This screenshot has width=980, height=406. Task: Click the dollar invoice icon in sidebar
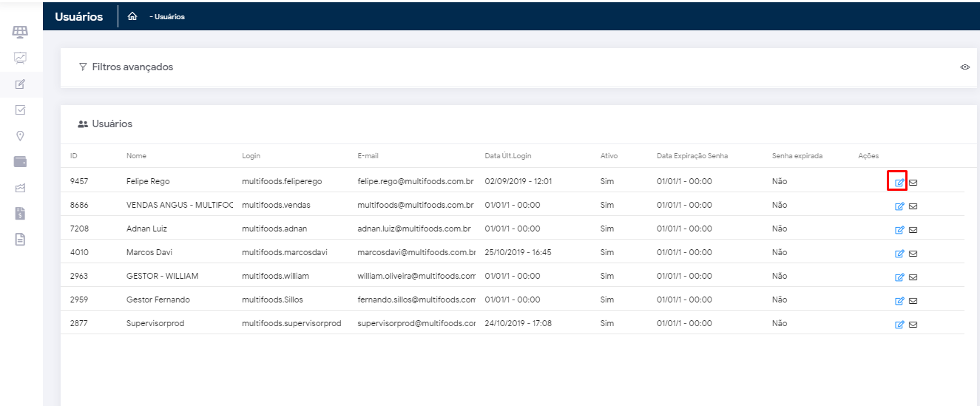coord(20,213)
